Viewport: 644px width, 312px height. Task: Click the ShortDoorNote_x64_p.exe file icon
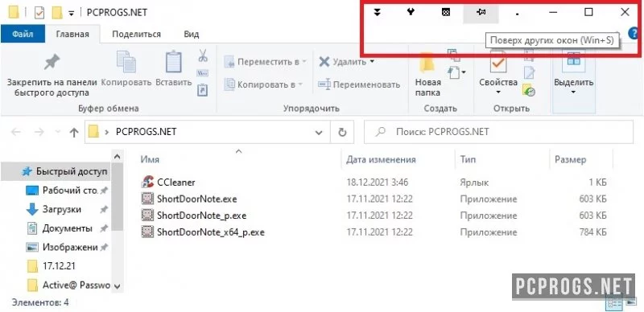pyautogui.click(x=147, y=232)
